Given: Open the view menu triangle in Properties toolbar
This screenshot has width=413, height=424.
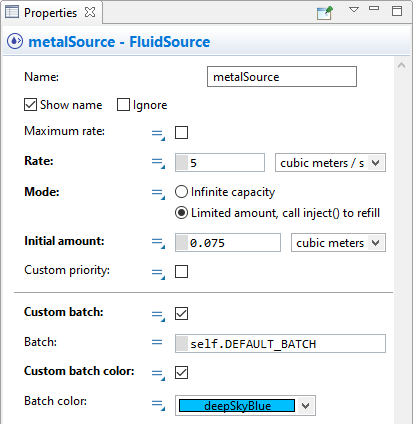Looking at the screenshot, I should (x=354, y=10).
